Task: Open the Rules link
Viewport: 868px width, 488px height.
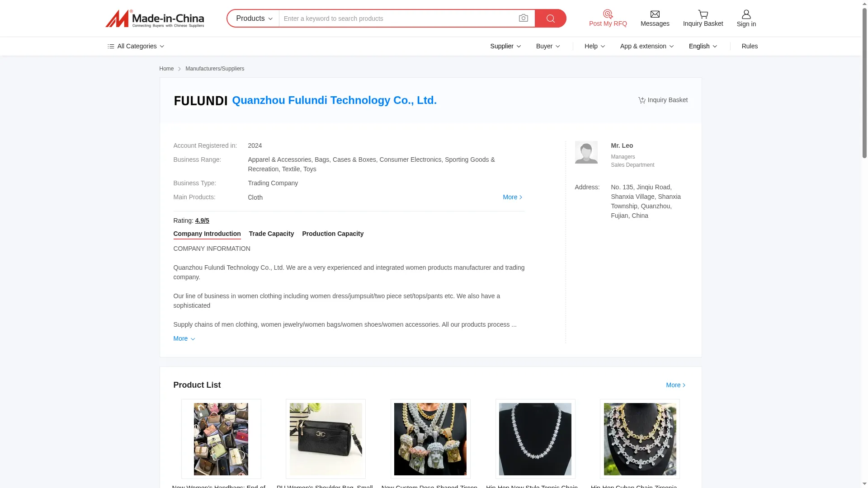Action: coord(750,46)
